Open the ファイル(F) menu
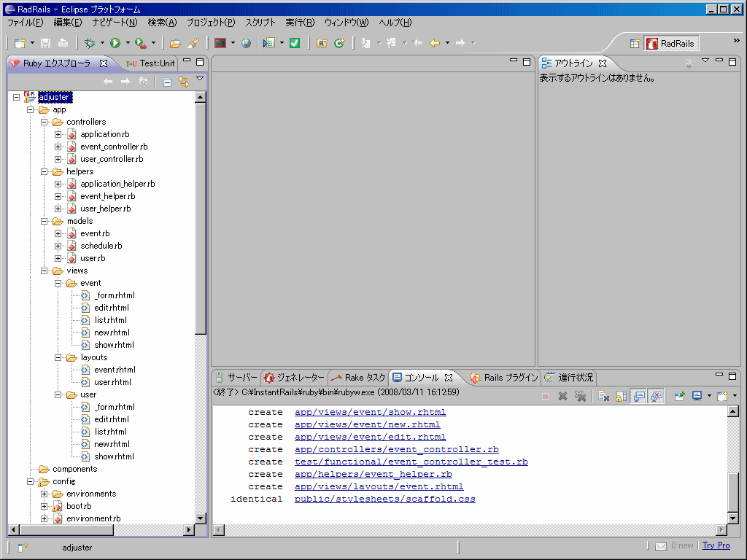Viewport: 747px width, 560px height. click(25, 23)
